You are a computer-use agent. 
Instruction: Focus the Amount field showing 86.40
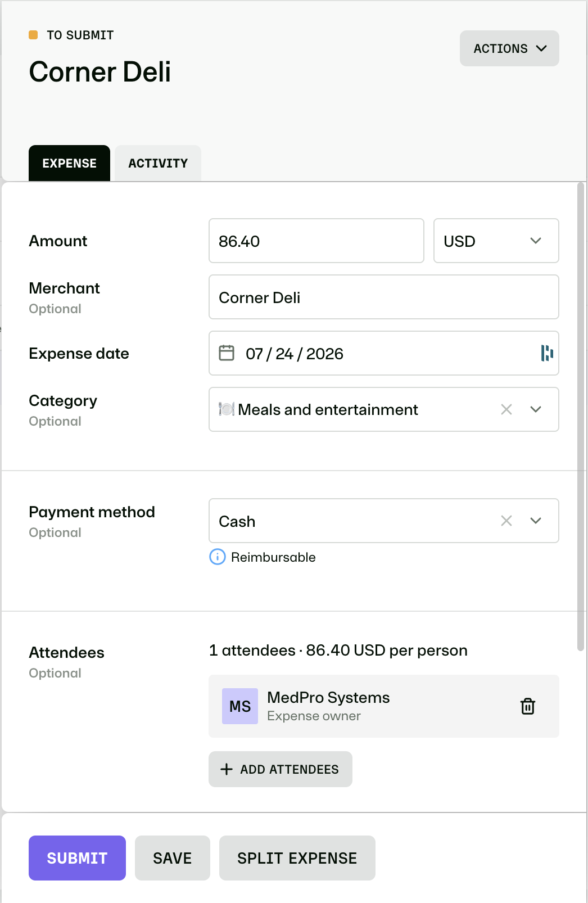pyautogui.click(x=316, y=241)
